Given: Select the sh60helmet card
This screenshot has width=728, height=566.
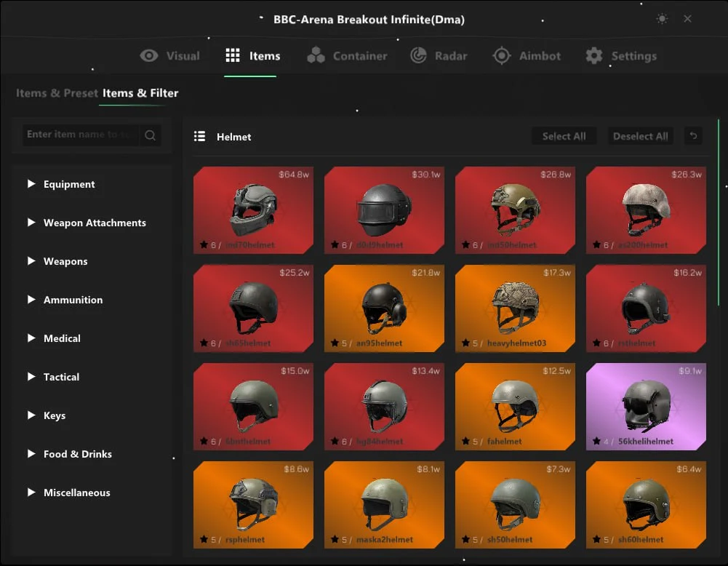Looking at the screenshot, I should (647, 505).
